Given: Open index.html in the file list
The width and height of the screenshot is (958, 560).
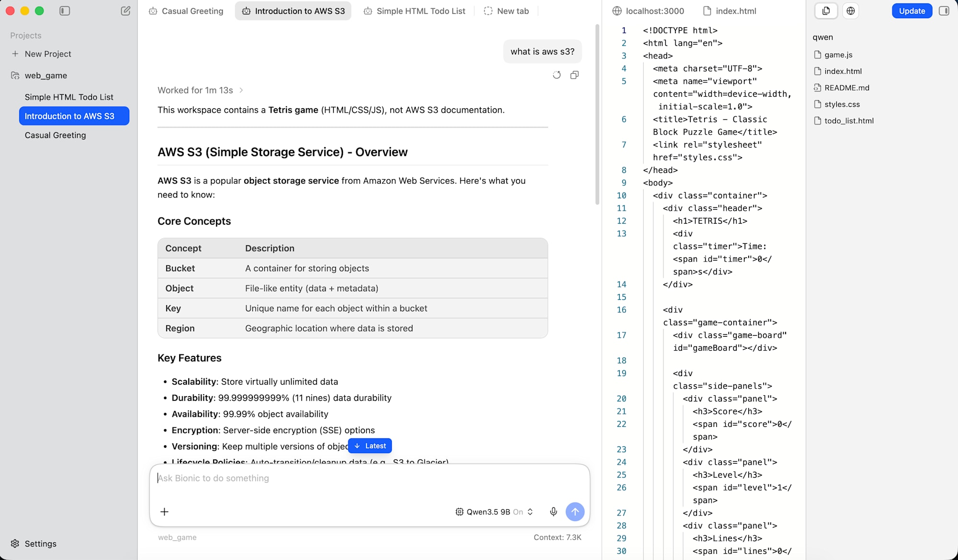Looking at the screenshot, I should [843, 71].
